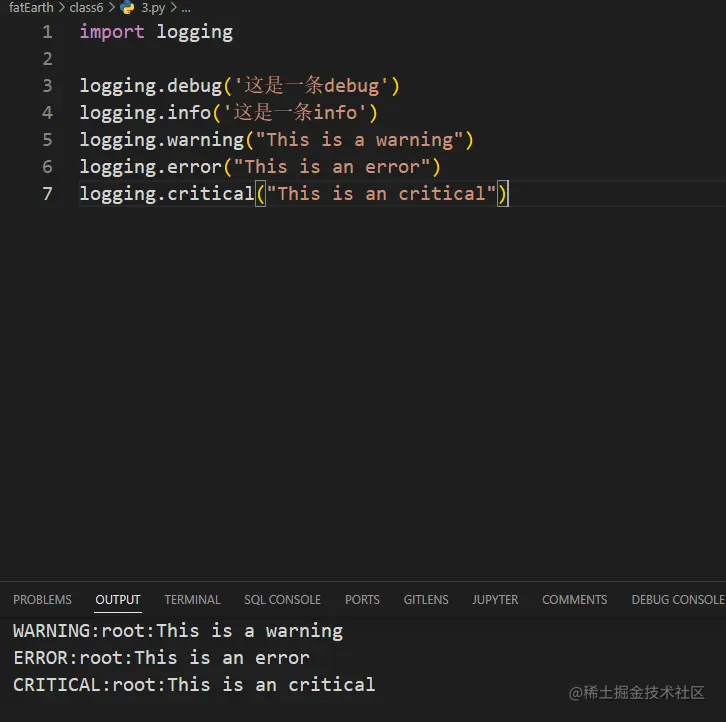
Task: Click the "This is an critical" string in editor
Action: 382,194
